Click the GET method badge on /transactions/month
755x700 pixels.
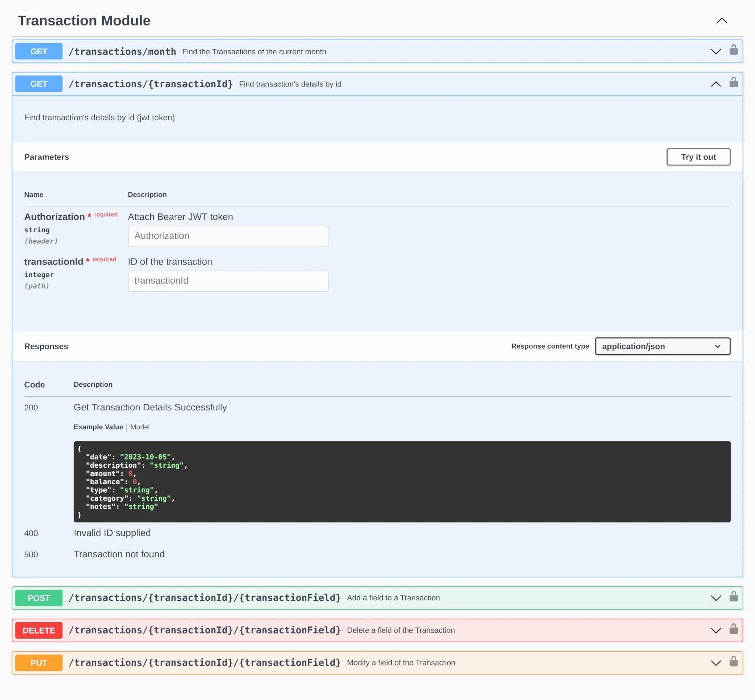click(x=39, y=51)
